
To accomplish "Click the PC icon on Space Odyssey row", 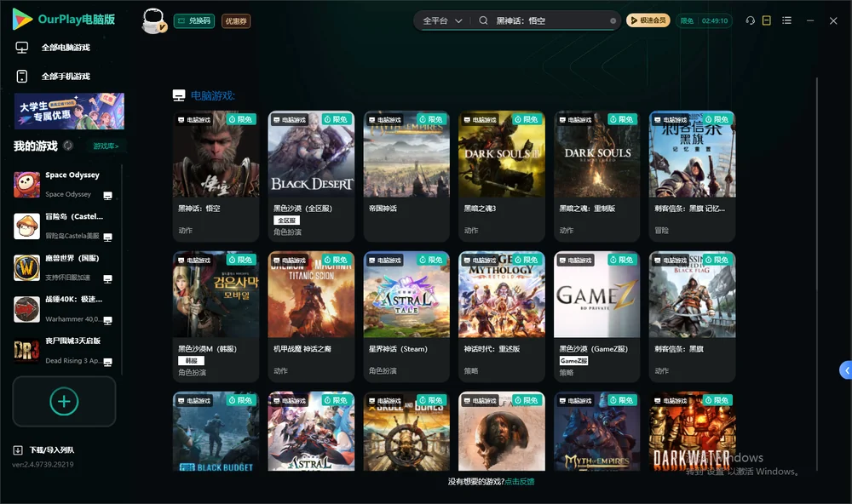I will 107,196.
